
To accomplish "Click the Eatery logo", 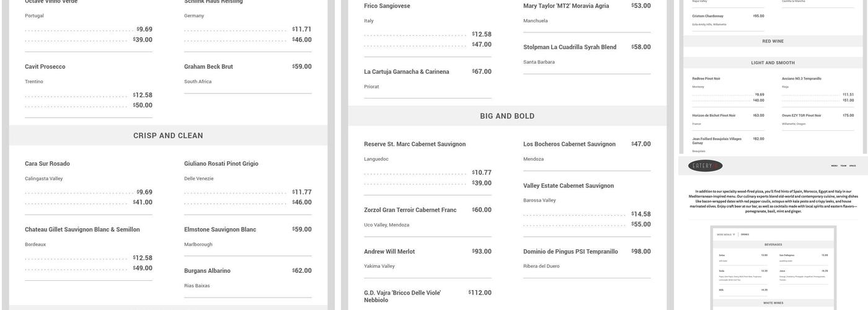I will click(x=706, y=166).
